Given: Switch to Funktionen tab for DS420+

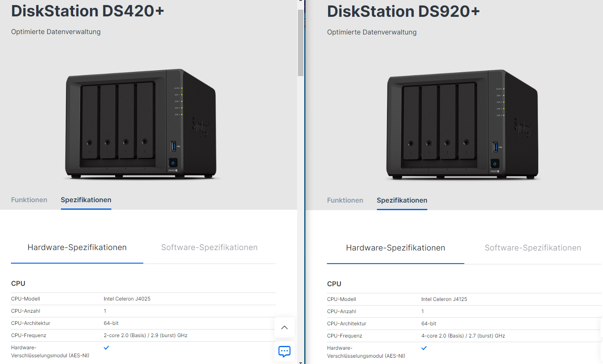Looking at the screenshot, I should tap(29, 200).
